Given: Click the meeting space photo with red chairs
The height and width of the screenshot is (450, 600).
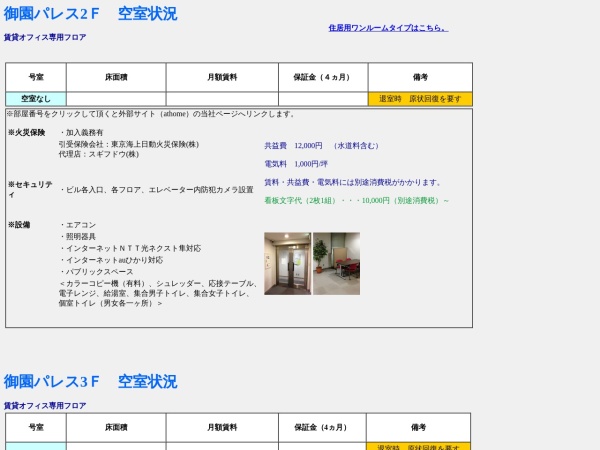Looking at the screenshot, I should pos(336,263).
